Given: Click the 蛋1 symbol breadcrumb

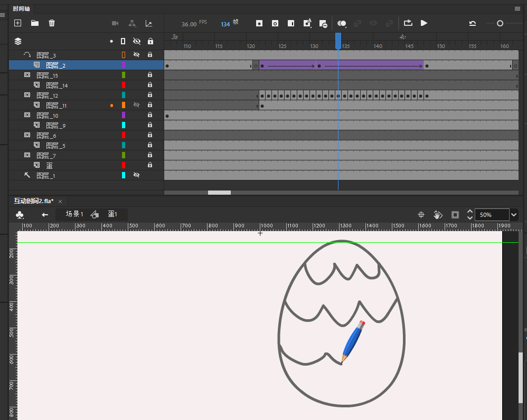Looking at the screenshot, I should coord(112,214).
